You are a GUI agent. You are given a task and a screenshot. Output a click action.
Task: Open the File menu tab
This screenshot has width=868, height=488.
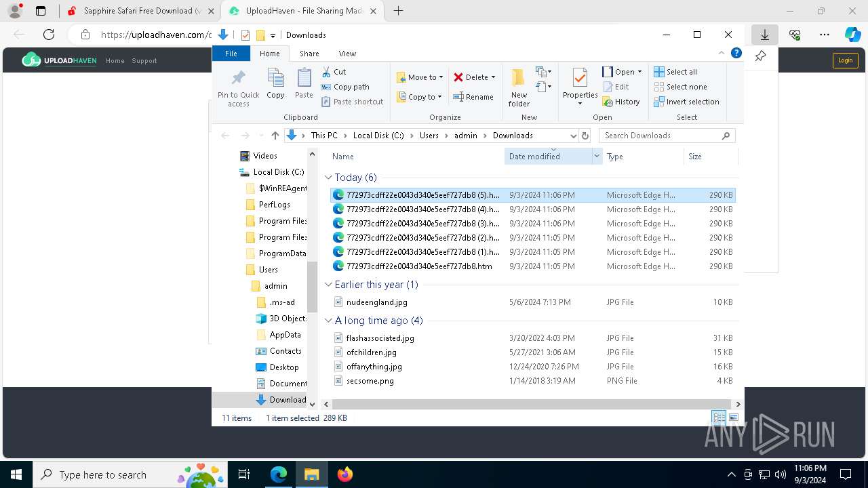(231, 54)
